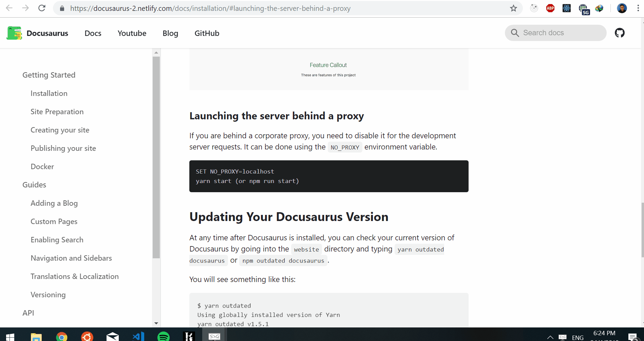Open Creating your site doc
This screenshot has width=644, height=341.
coord(60,130)
